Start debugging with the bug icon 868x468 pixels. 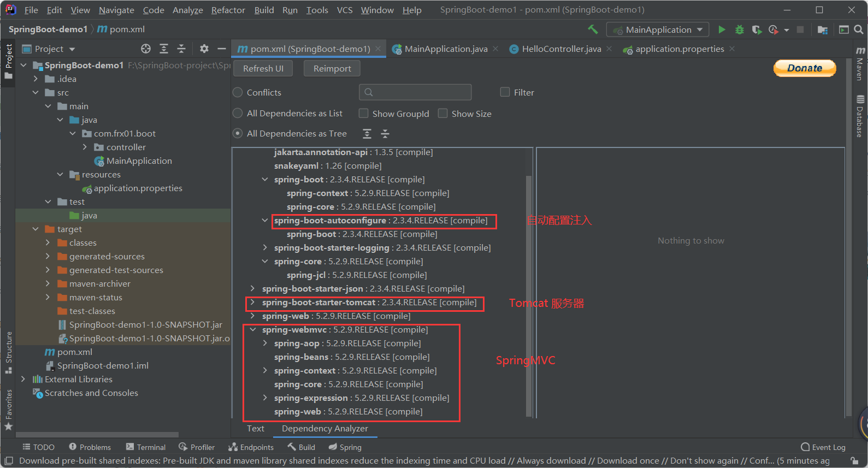point(740,29)
